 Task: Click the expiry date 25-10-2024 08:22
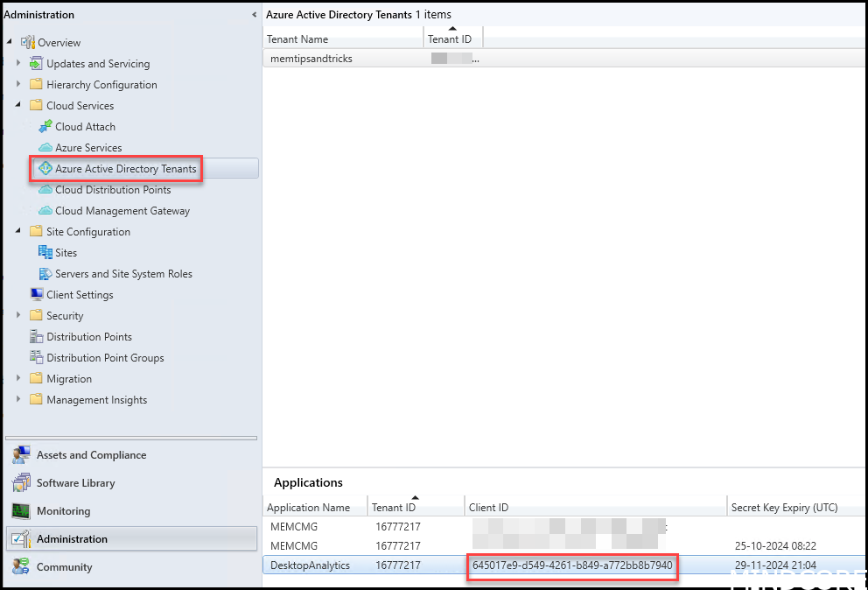point(775,545)
